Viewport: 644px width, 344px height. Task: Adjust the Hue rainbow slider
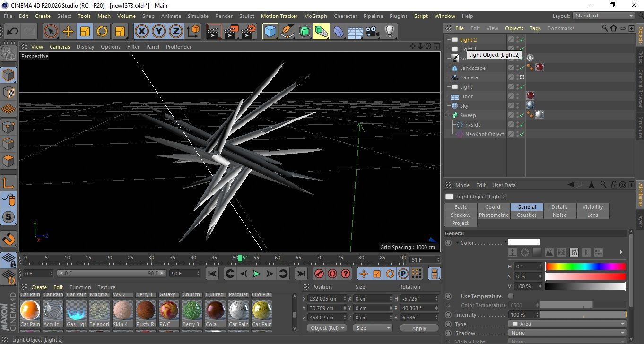click(x=585, y=267)
